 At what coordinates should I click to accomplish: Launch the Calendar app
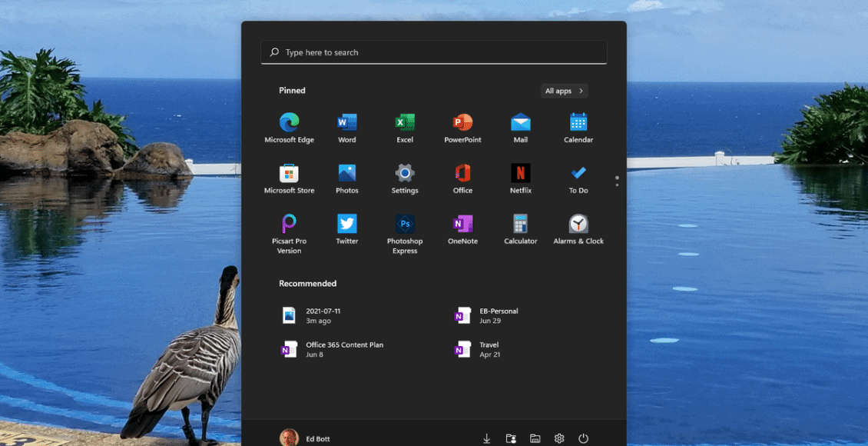(578, 128)
